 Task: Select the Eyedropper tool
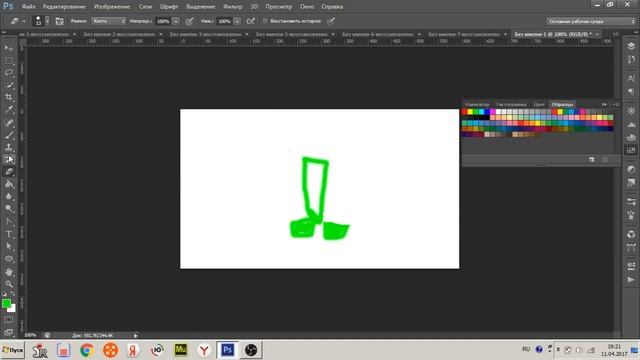(x=9, y=109)
